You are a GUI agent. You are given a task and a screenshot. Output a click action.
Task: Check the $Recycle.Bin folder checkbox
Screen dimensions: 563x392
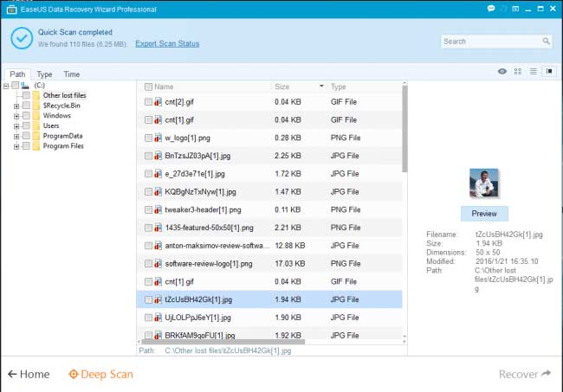point(26,106)
